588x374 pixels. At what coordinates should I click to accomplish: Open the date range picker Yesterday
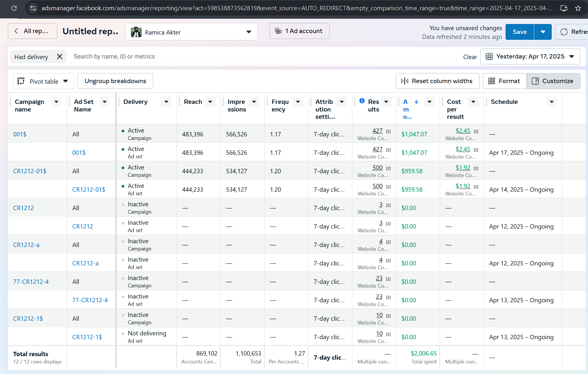(530, 56)
